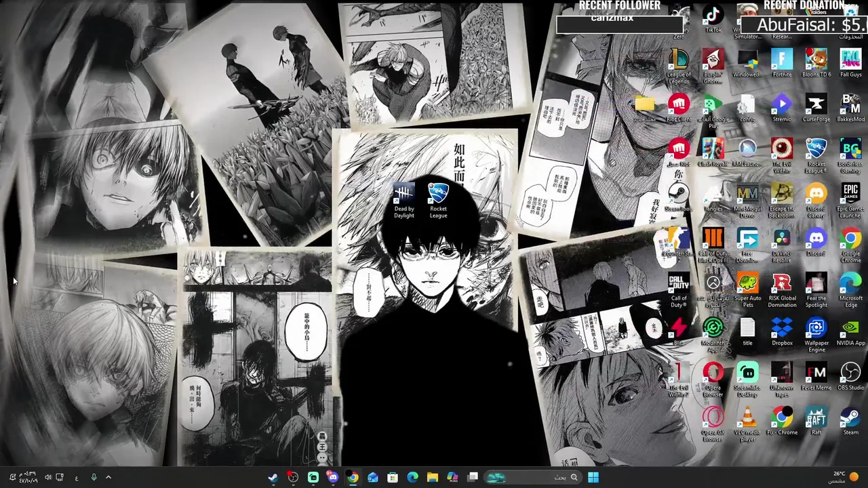Launch the Modrinth App icon
The image size is (868, 488).
pyautogui.click(x=713, y=335)
